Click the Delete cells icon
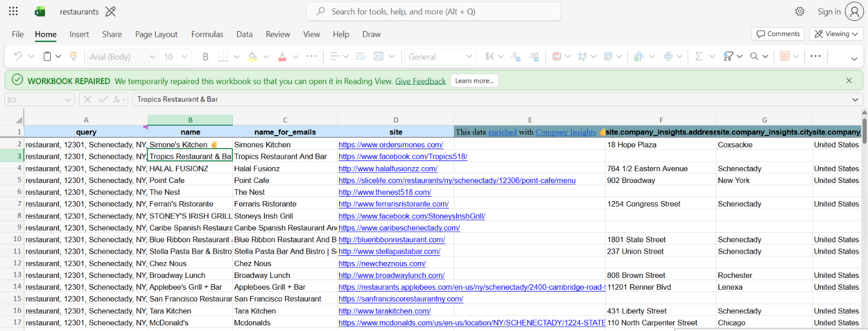 [668, 56]
